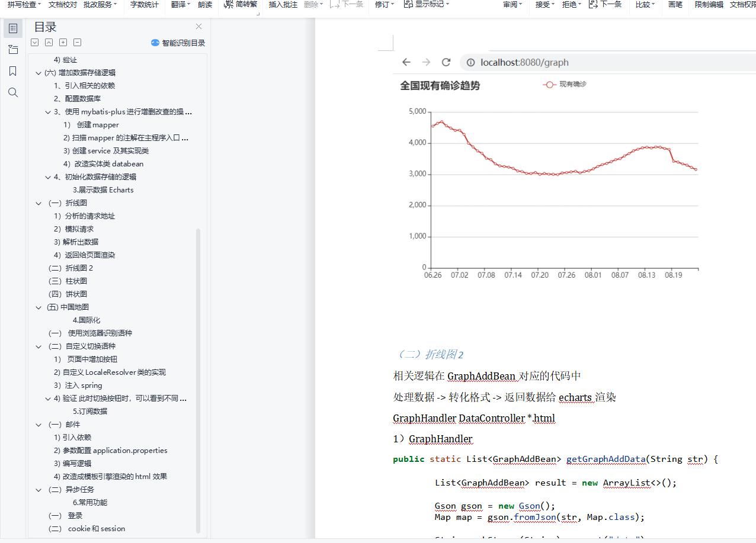Image resolution: width=756 pixels, height=543 pixels.
Task: Select outline item 4.国际化
Action: pos(87,320)
